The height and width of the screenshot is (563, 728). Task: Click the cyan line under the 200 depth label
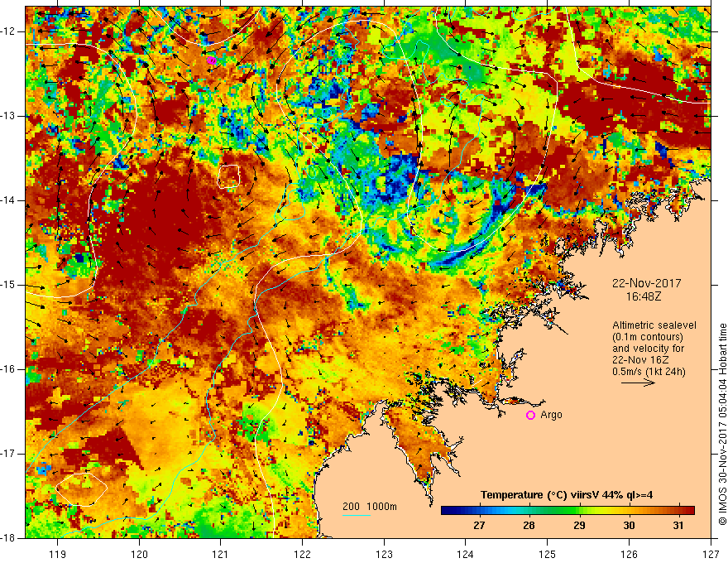pyautogui.click(x=356, y=515)
